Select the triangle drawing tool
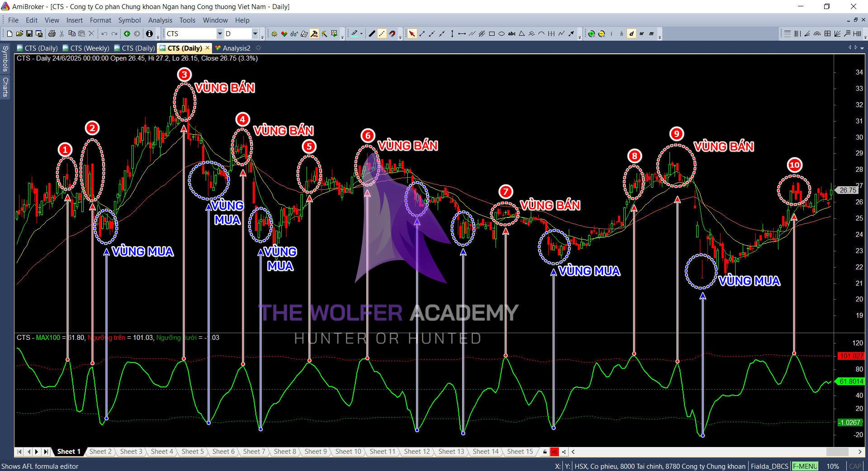The height and width of the screenshot is (471, 868). tap(522, 33)
